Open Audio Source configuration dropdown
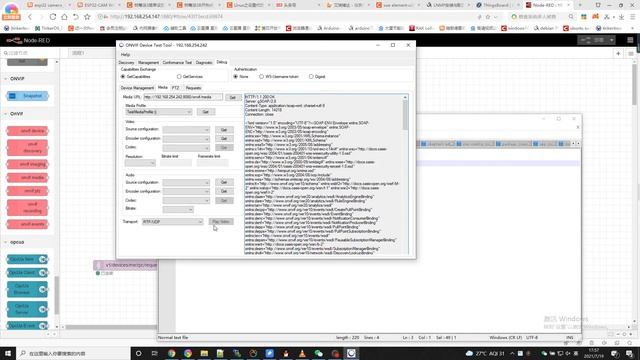 186,182
